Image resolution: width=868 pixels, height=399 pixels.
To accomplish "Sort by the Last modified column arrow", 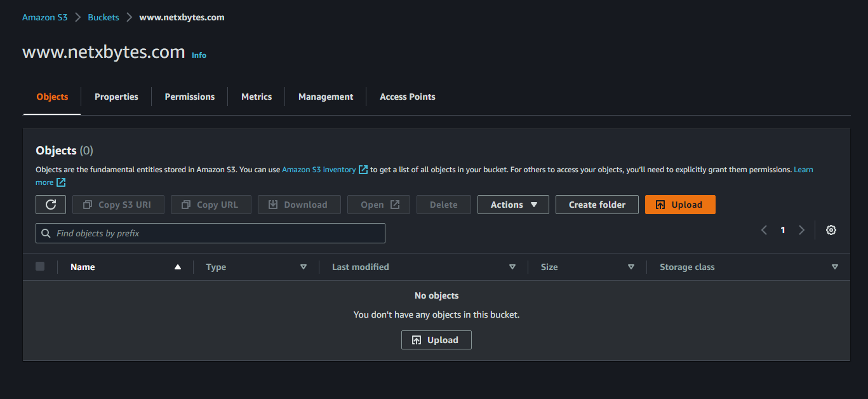I will click(512, 267).
